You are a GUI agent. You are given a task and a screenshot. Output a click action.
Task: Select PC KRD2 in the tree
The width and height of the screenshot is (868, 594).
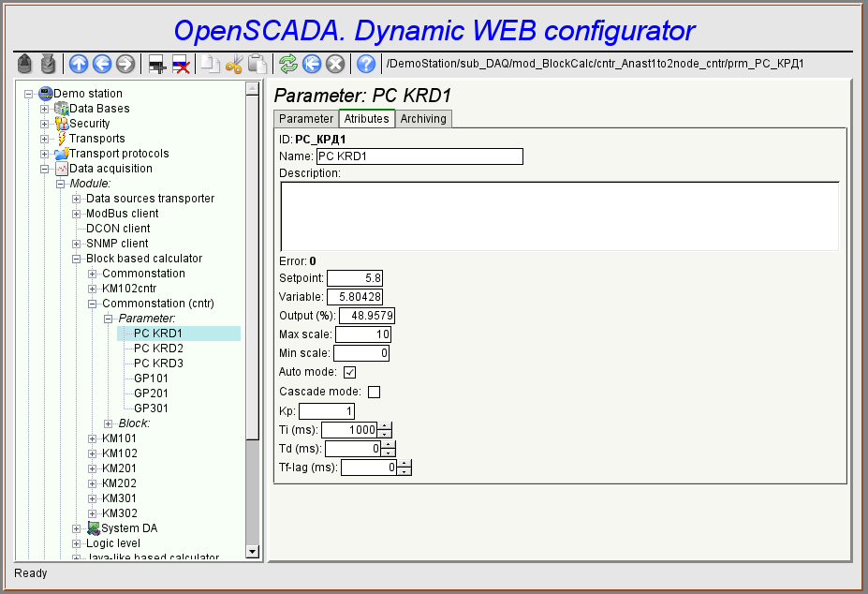[158, 348]
